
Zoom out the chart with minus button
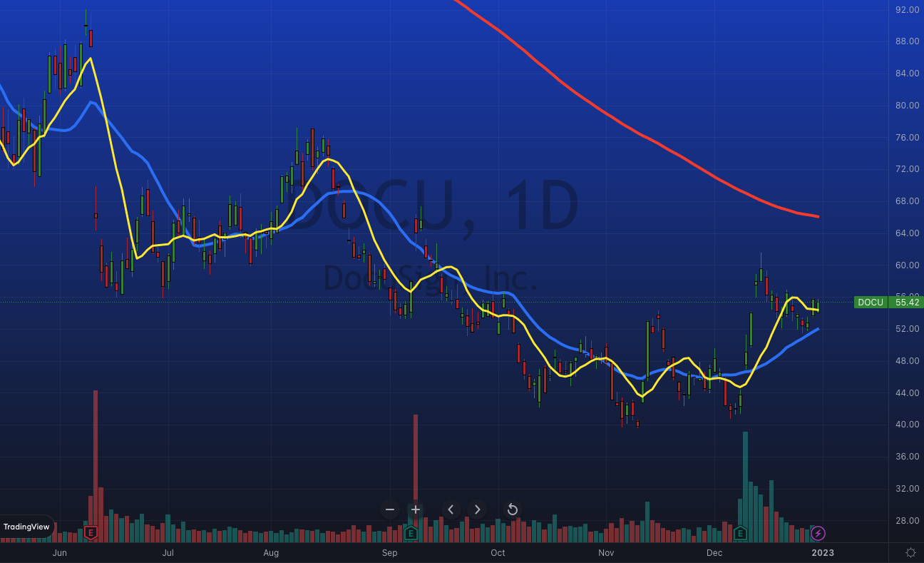[x=390, y=509]
